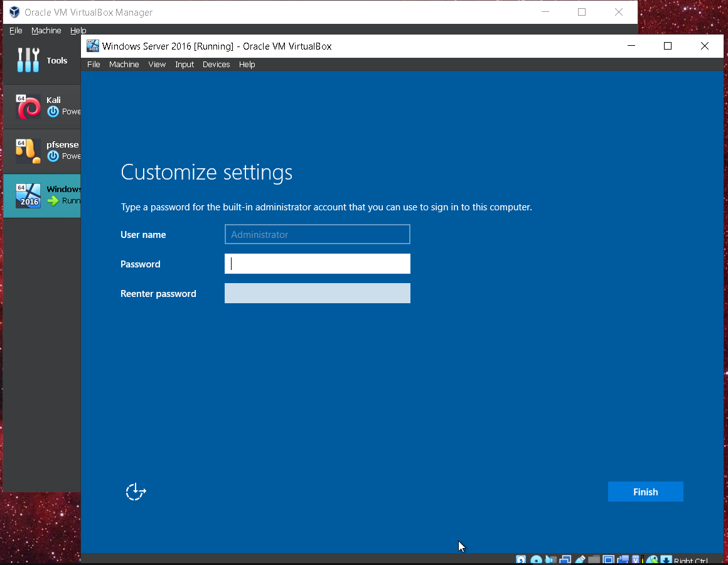Open the Devices menu

216,64
